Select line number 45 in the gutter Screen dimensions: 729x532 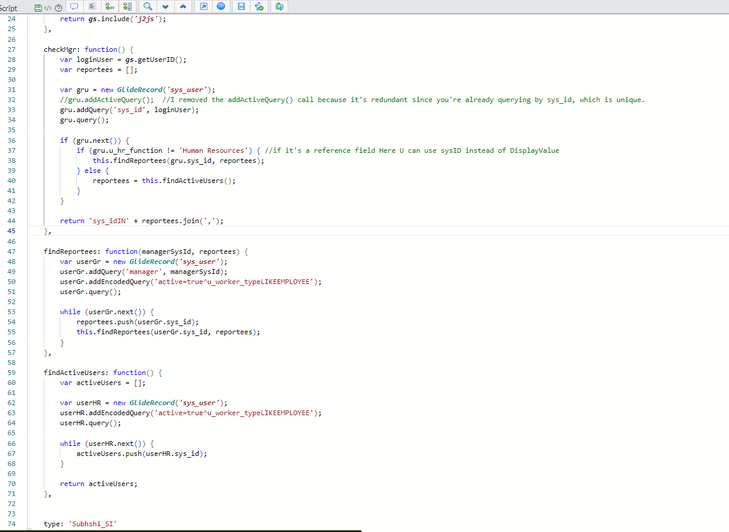(x=12, y=231)
